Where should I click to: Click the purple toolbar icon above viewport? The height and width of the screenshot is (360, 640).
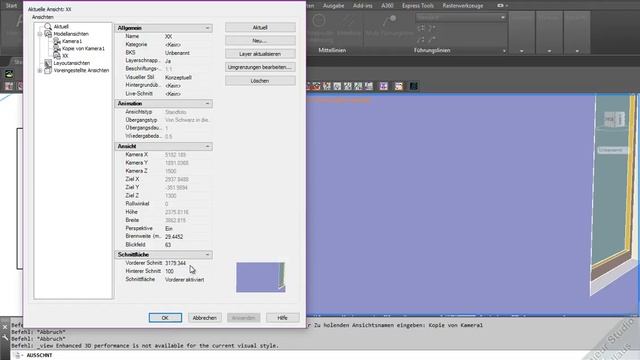[x=384, y=86]
